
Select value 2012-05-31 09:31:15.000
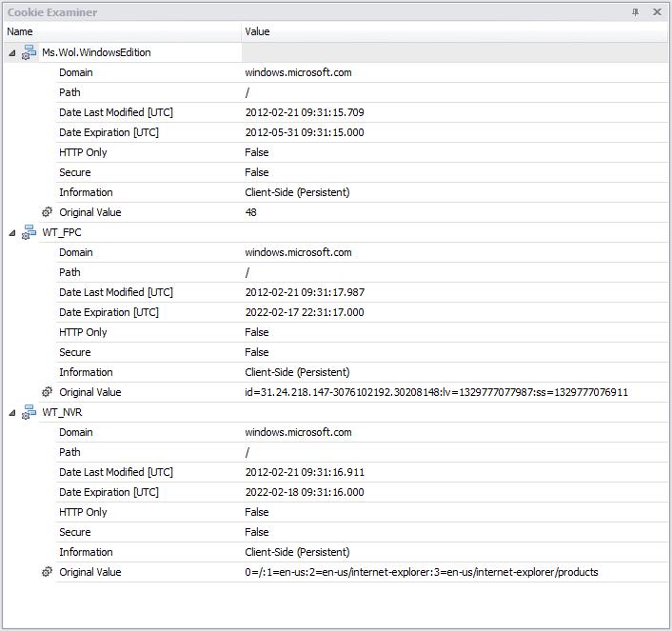pos(305,132)
